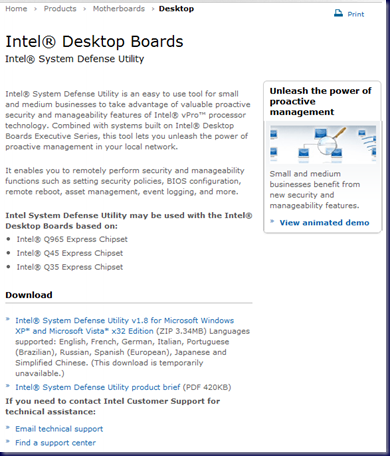
Task: Click the 'contact Intel Customer Support' heading
Action: (113, 406)
